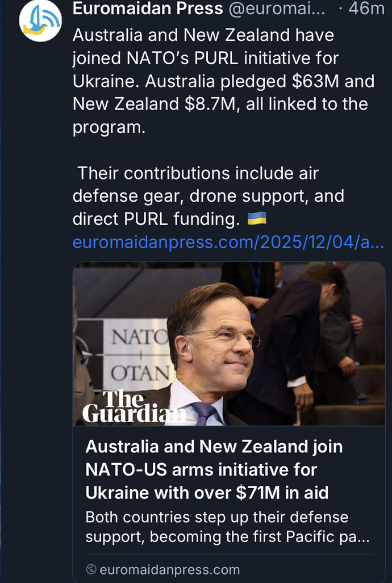
Task: Click the euromaidanpress.com domain in the card footer
Action: [x=169, y=570]
